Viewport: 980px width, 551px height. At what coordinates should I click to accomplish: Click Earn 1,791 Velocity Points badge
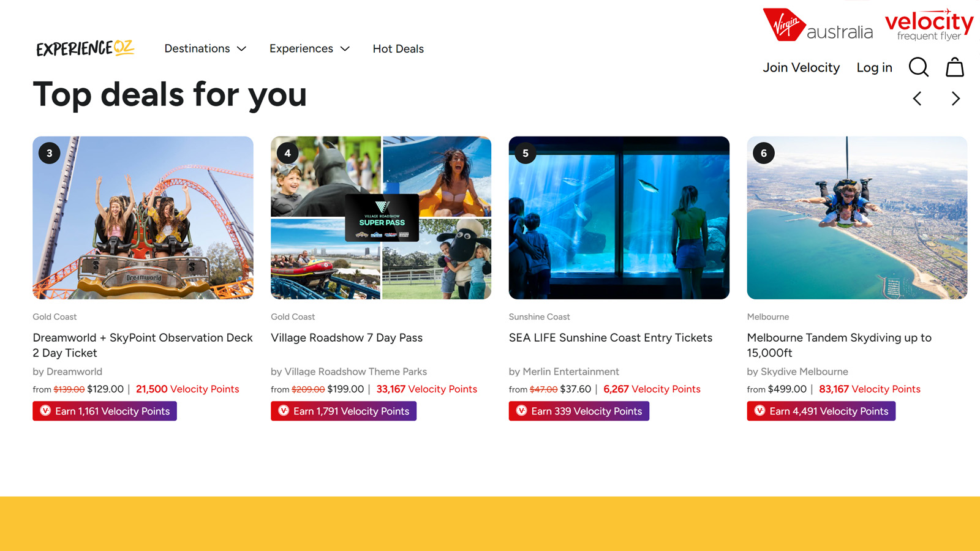pyautogui.click(x=344, y=411)
